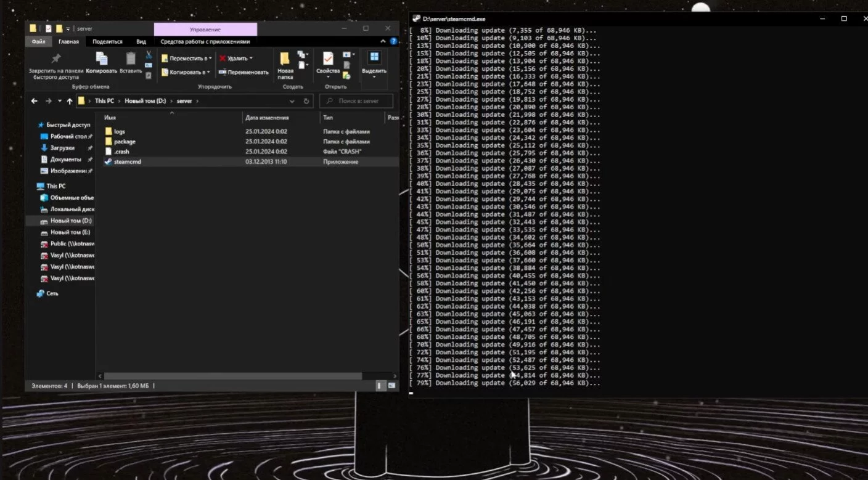The width and height of the screenshot is (868, 480).
Task: Open the Копировать в dropdown
Action: click(x=186, y=72)
